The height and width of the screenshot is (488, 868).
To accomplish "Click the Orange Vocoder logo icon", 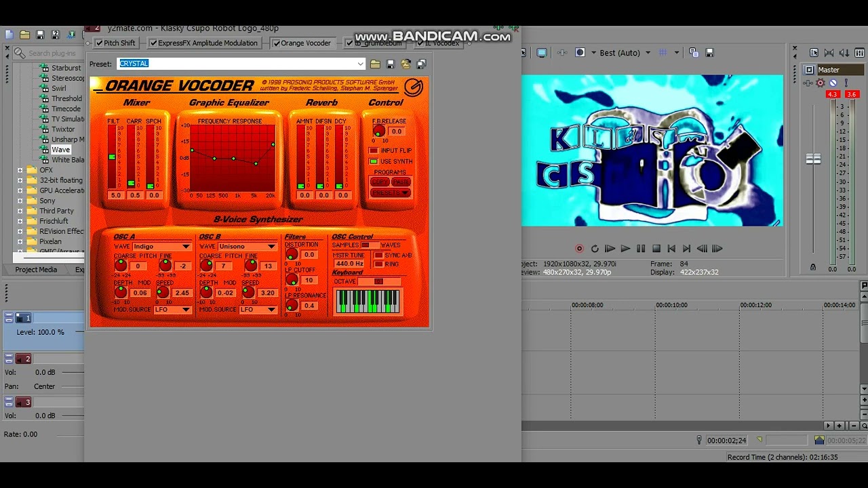I will coord(413,87).
